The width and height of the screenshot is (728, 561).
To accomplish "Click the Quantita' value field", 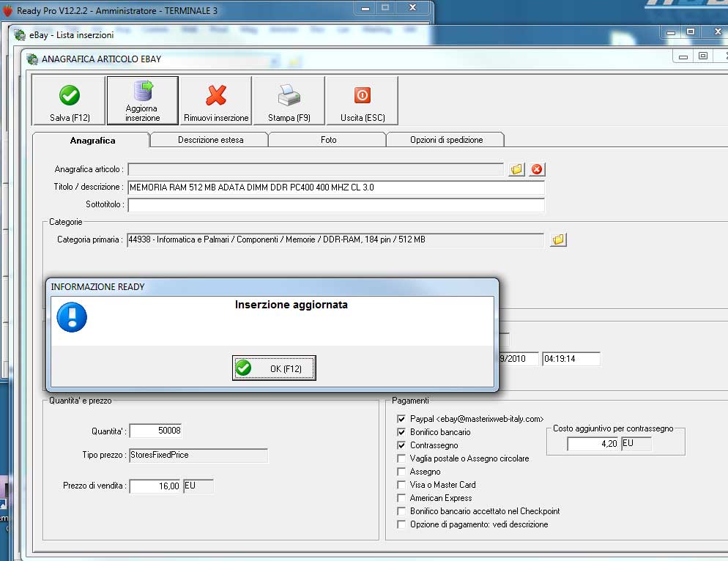I will point(155,431).
